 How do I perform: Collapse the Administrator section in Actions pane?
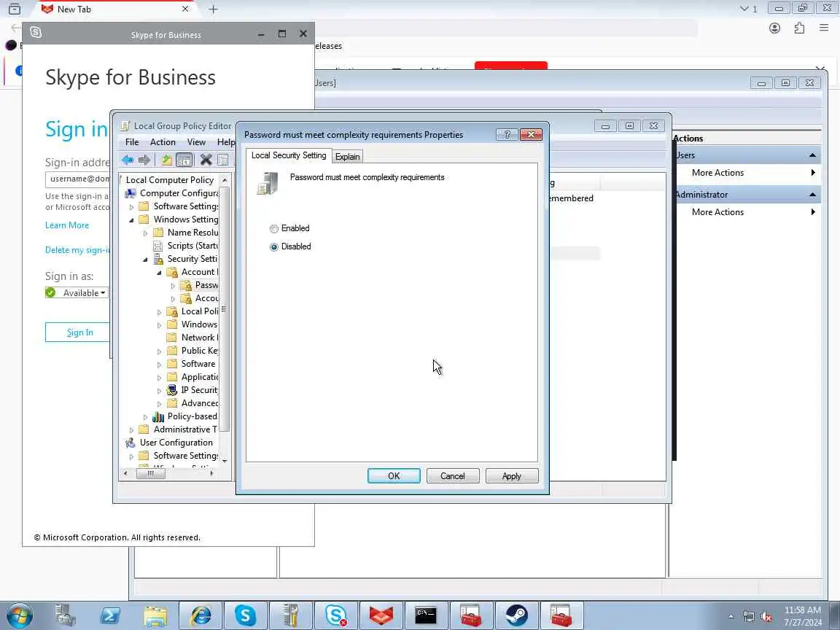click(812, 195)
